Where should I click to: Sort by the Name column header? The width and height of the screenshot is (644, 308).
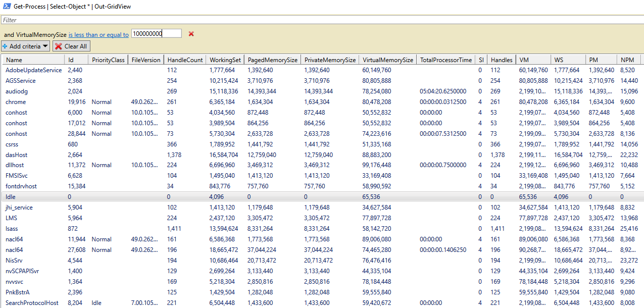click(x=33, y=60)
